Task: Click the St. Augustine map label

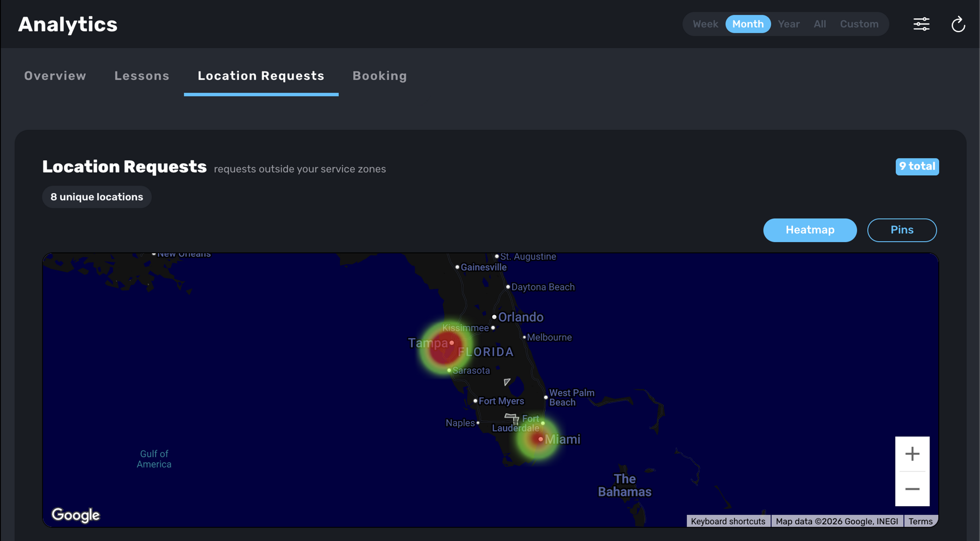Action: coord(528,256)
